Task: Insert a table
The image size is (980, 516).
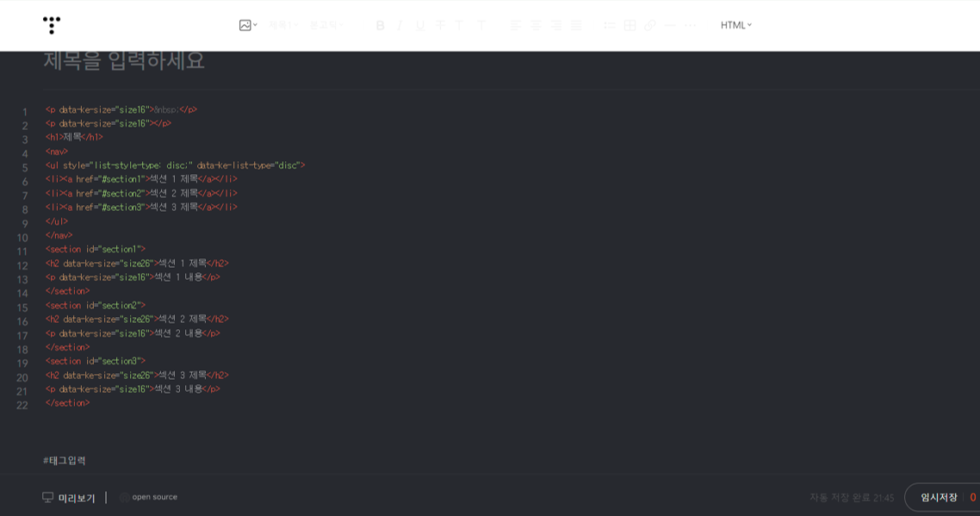Action: [x=629, y=26]
